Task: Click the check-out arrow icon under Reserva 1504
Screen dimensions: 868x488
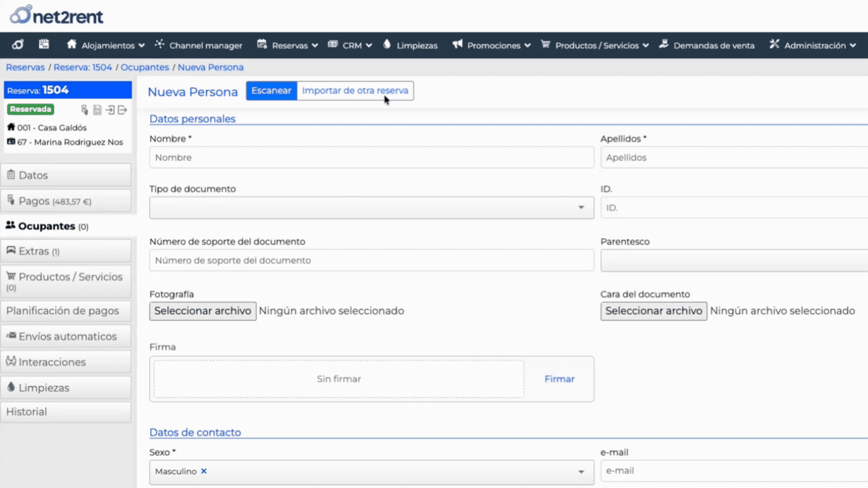Action: 122,110
